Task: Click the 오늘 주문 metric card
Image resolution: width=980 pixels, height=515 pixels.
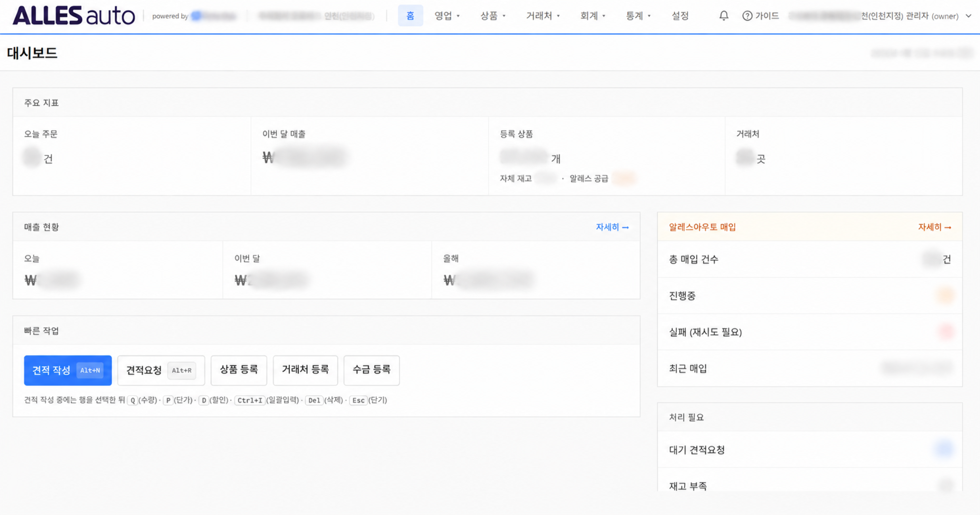Action: (132, 156)
